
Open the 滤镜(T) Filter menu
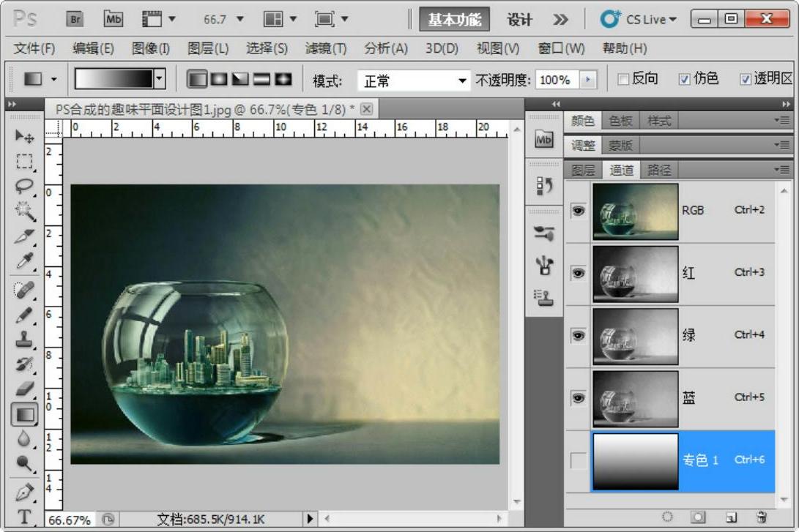pos(325,49)
